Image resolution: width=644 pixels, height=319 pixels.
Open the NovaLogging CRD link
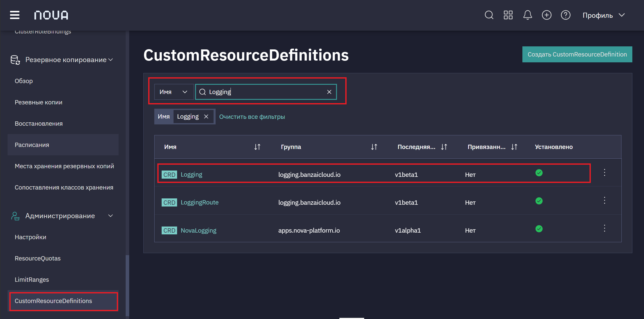pos(198,230)
